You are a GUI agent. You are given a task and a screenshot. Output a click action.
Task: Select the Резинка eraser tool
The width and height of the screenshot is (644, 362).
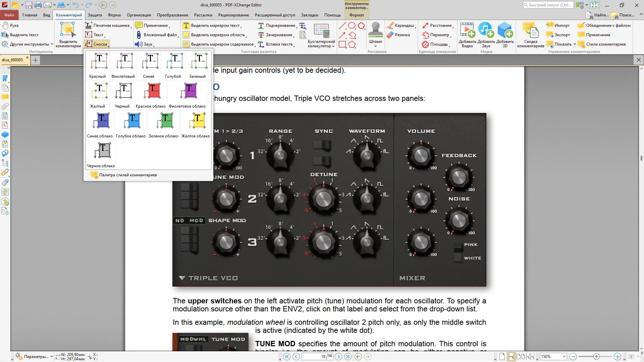(x=399, y=35)
